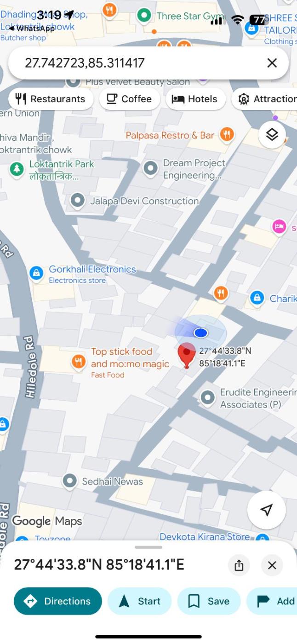This screenshot has height=644, width=297.
Task: Tap the recenter location arrow button
Action: click(x=267, y=510)
